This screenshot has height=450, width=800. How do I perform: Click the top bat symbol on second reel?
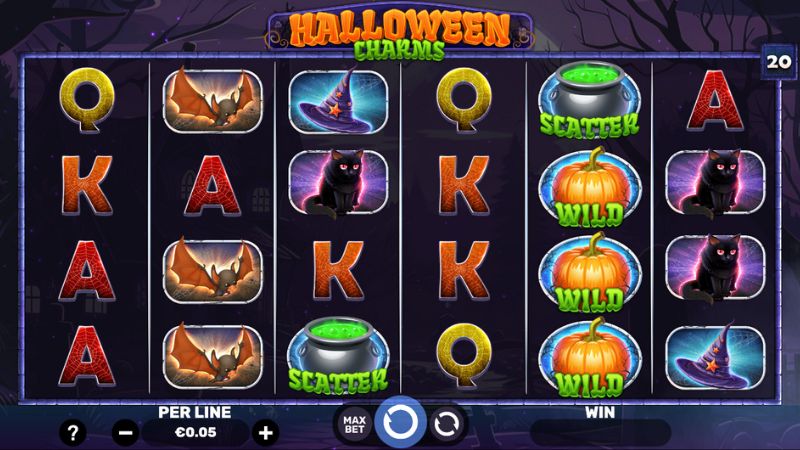(212, 100)
